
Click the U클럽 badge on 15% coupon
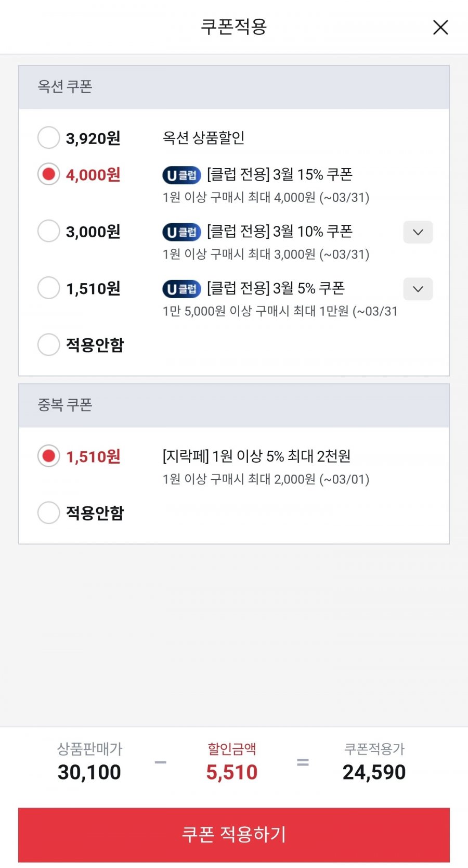181,175
